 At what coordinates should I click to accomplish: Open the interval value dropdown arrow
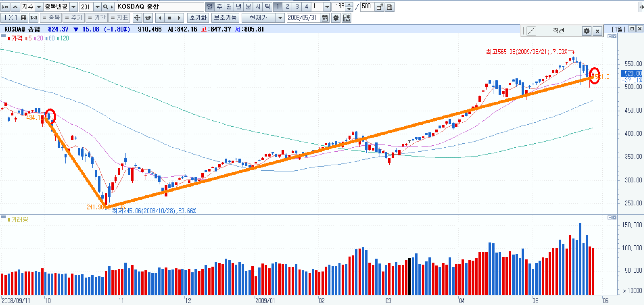(327, 7)
